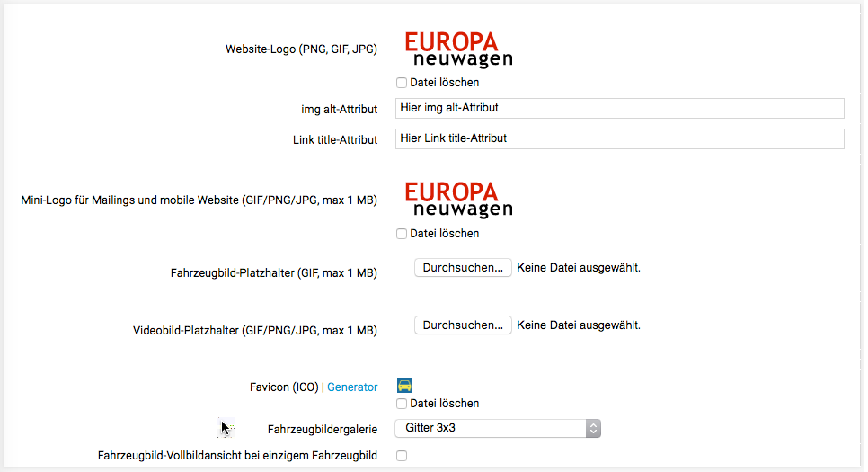Tick Datei löschen below the Mini-Logo
The width and height of the screenshot is (868, 472).
(402, 234)
